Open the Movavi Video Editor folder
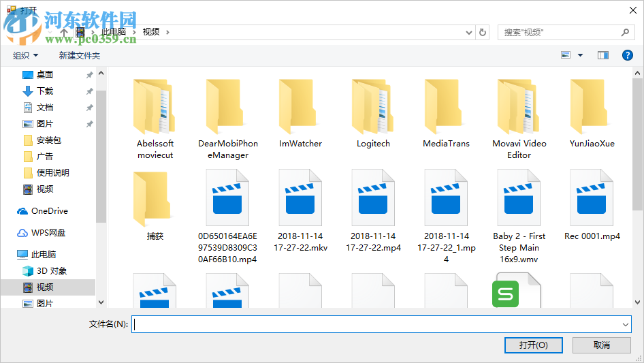644x363 pixels. pos(519,119)
